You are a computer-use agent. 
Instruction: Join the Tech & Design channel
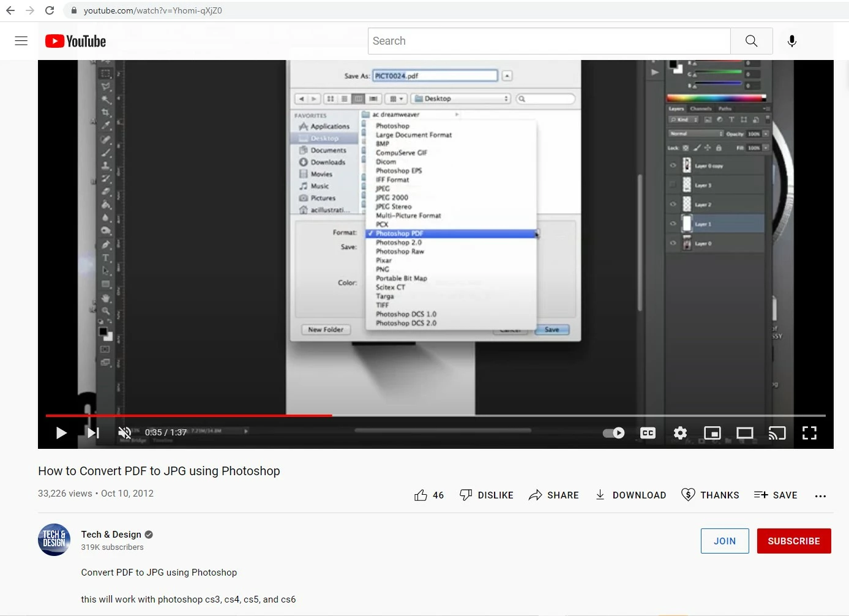tap(725, 541)
